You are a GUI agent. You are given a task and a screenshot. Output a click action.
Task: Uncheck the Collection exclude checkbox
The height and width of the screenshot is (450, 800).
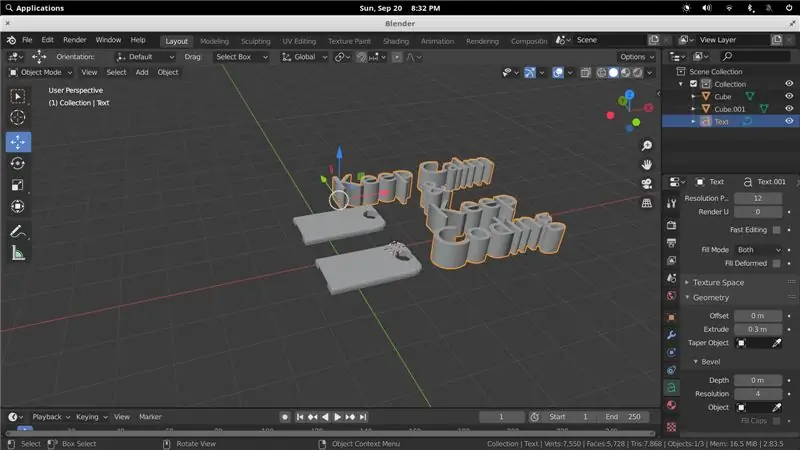(x=693, y=84)
